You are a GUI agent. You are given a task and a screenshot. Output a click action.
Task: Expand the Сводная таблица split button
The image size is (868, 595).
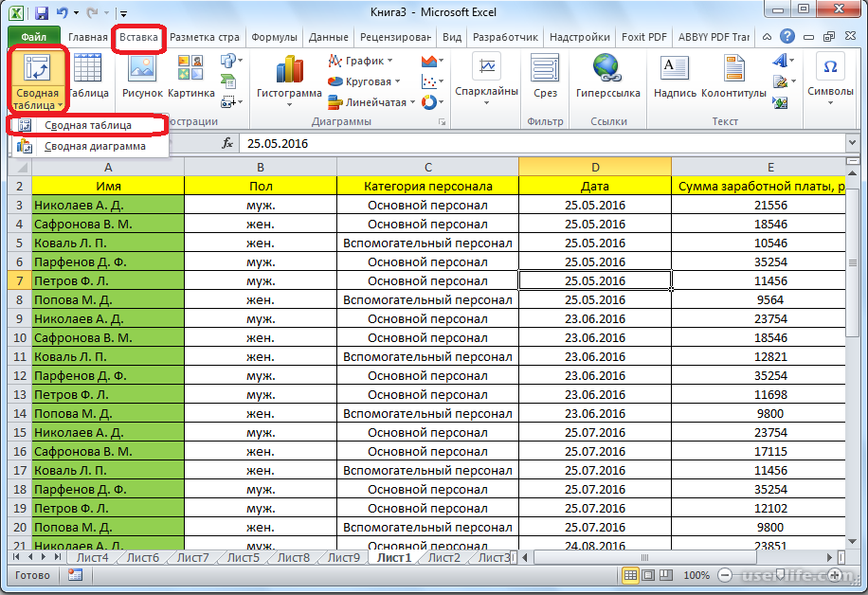click(37, 99)
